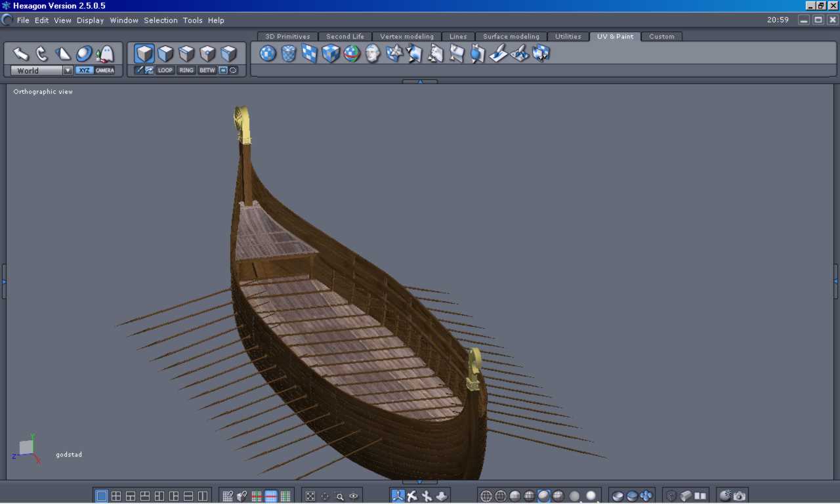Click the bomb-shaped render icon

click(x=725, y=496)
